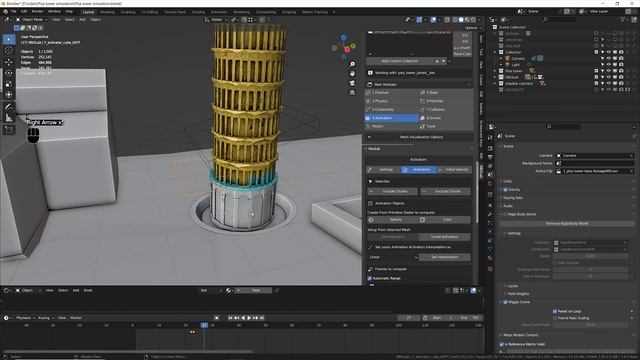Collapse the Main Modules panel

[418, 84]
